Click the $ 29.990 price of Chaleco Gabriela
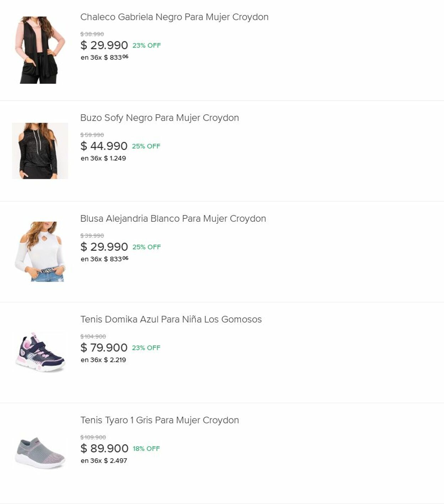The height and width of the screenshot is (504, 444). (x=104, y=45)
